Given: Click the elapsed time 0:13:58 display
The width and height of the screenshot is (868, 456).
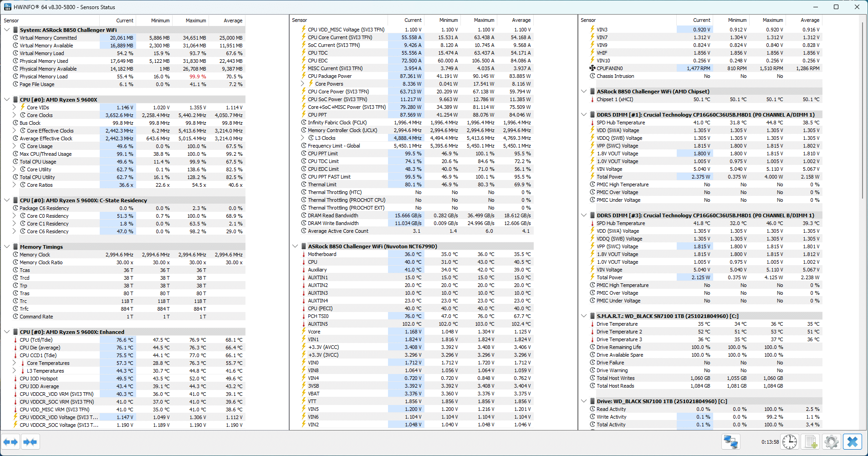Looking at the screenshot, I should point(770,442).
